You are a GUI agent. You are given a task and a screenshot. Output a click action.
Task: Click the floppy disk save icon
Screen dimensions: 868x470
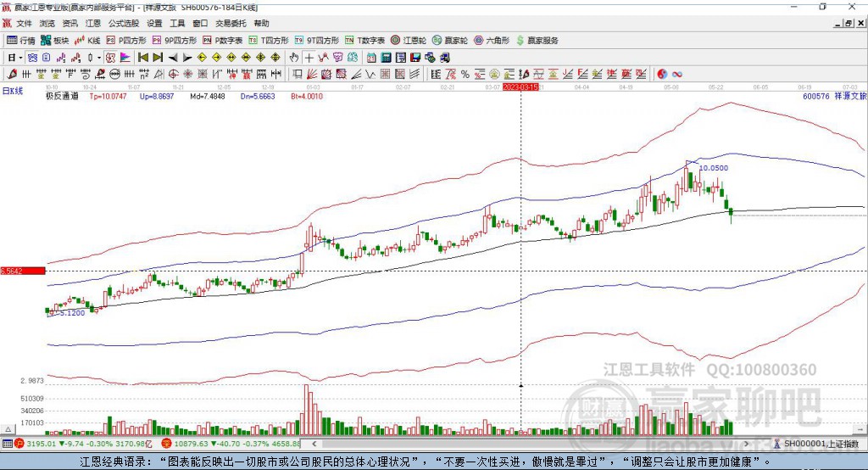click(415, 58)
